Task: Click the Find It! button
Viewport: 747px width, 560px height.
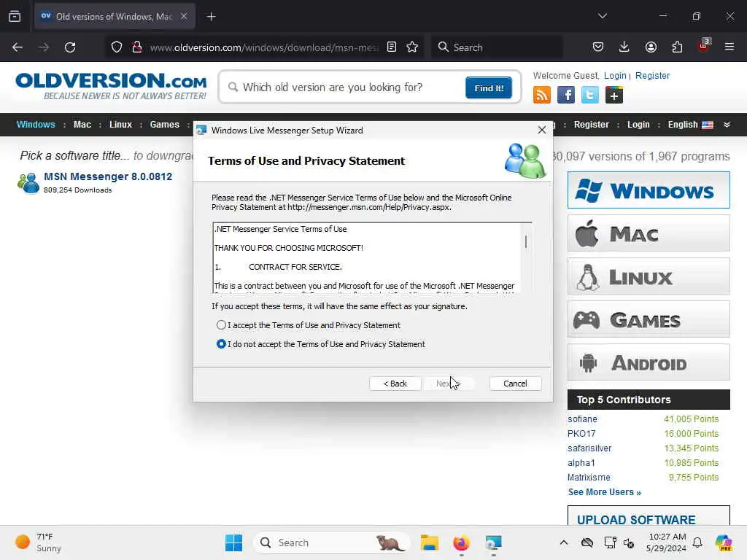Action: 489,88
